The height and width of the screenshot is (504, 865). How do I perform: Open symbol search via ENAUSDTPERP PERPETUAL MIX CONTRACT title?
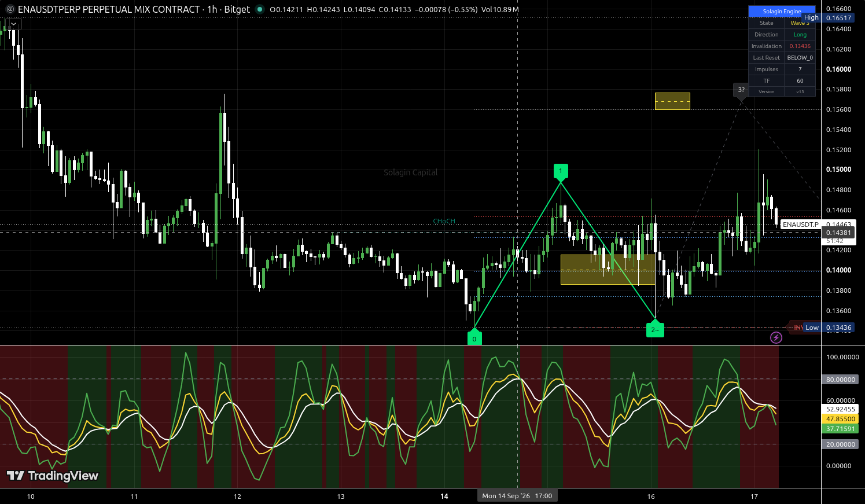pyautogui.click(x=109, y=9)
